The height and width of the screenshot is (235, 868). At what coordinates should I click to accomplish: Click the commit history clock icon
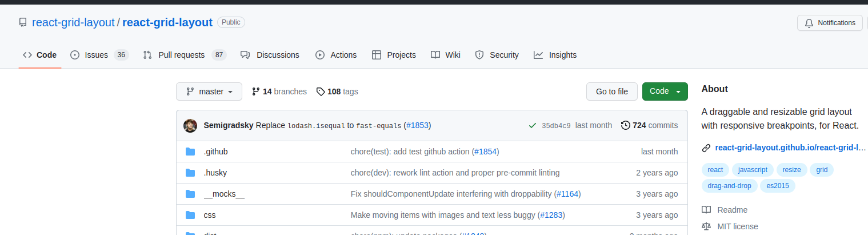[625, 125]
